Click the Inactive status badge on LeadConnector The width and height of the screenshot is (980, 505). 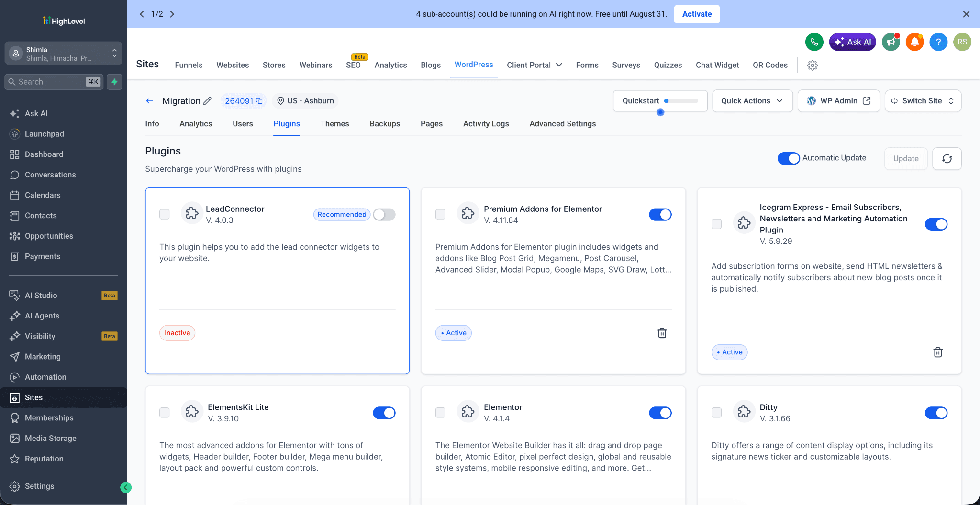point(177,333)
